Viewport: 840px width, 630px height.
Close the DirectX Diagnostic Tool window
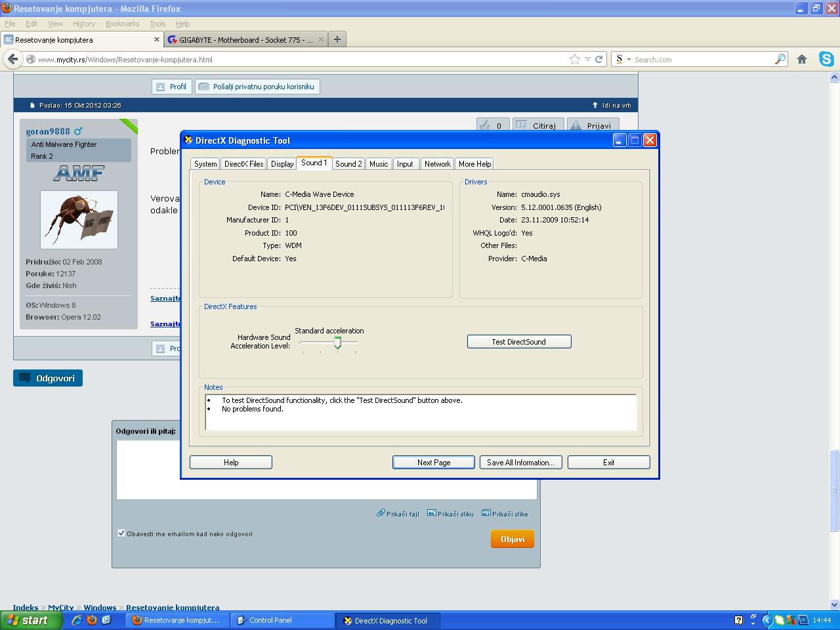pyautogui.click(x=650, y=140)
